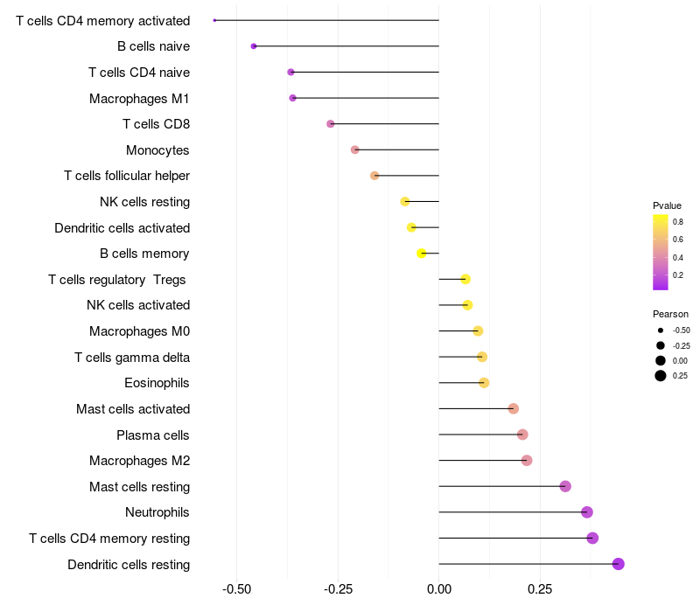
Task: Select the Macrophages M1 data point
Action: (x=292, y=98)
